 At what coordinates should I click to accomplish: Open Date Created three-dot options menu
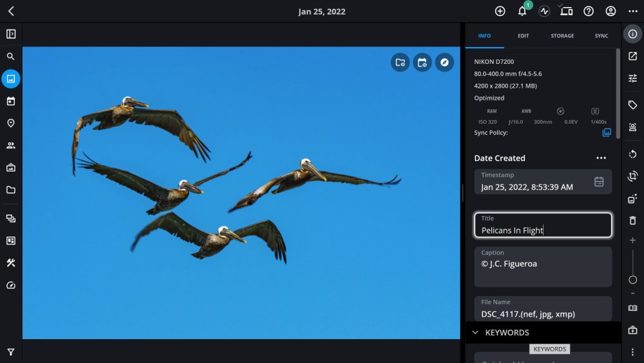click(601, 158)
